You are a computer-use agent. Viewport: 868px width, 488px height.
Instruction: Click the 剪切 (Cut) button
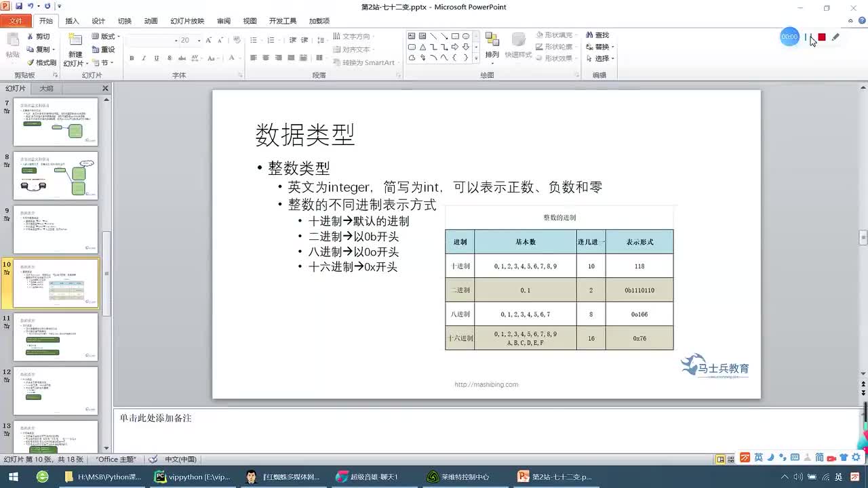point(38,37)
